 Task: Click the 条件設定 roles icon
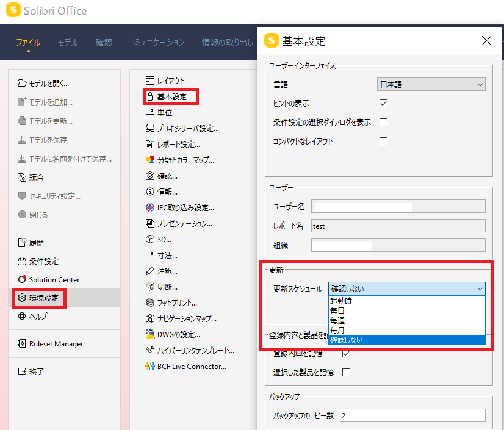click(22, 261)
